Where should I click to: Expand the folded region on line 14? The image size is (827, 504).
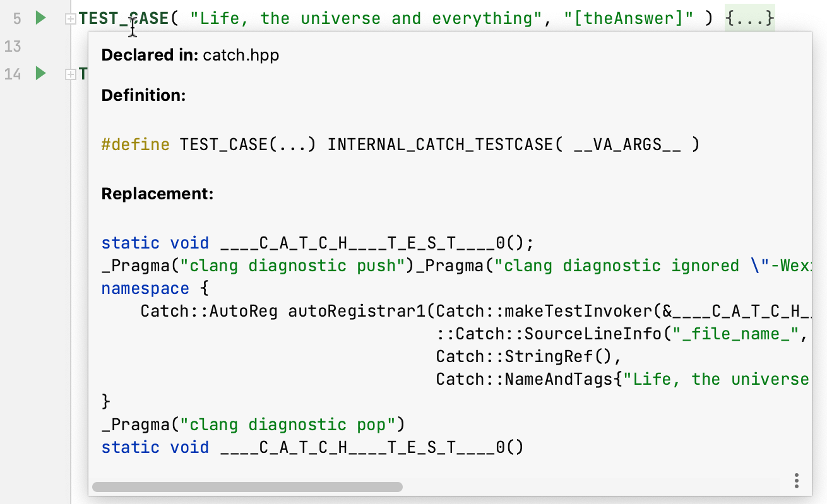tap(71, 74)
